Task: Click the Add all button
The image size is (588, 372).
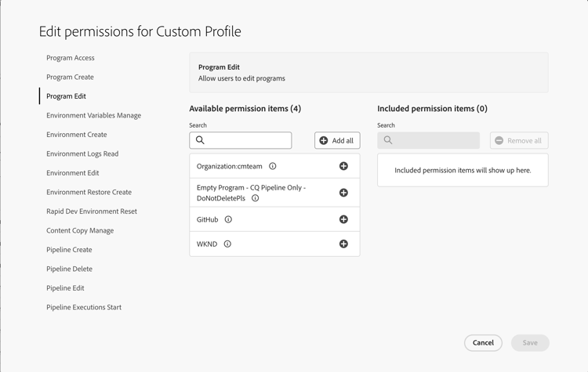Action: [x=337, y=140]
